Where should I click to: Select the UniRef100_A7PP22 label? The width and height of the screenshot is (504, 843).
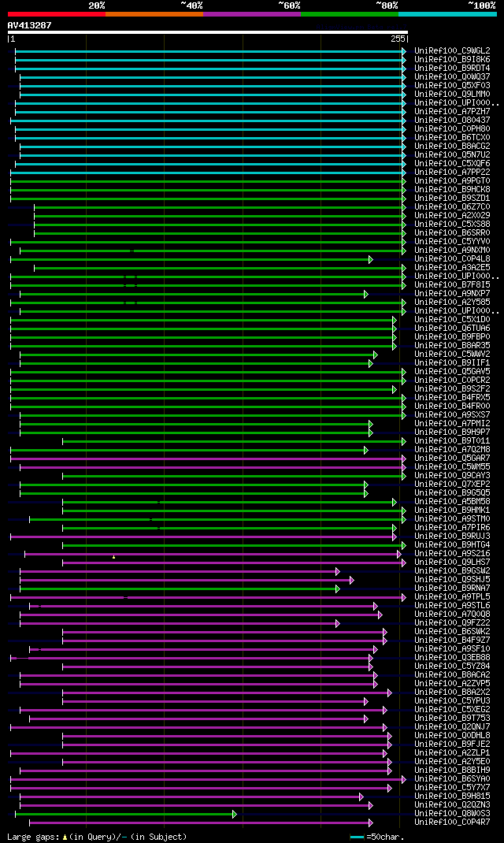(x=452, y=172)
